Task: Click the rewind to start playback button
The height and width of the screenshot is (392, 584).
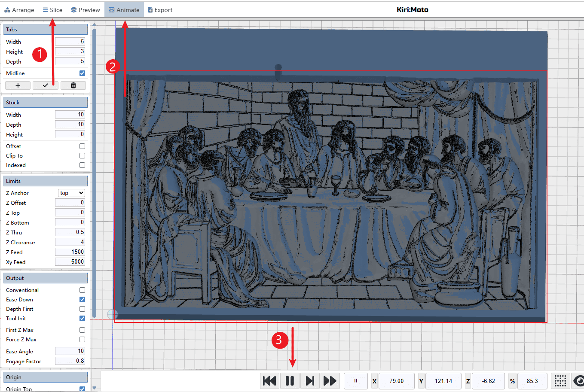Action: (269, 381)
